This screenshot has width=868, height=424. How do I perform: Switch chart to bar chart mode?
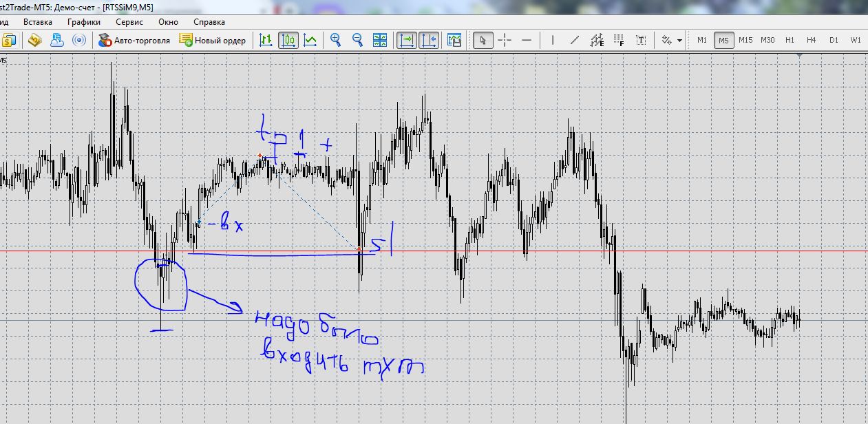[266, 40]
